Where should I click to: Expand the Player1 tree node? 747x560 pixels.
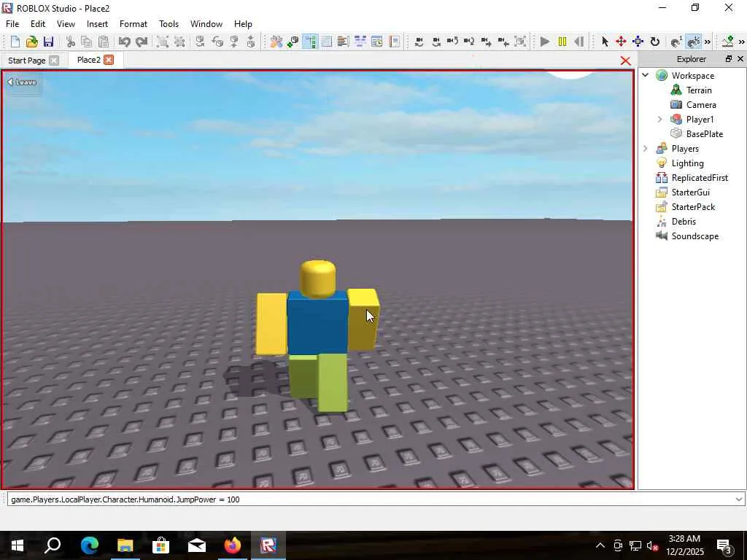659,119
